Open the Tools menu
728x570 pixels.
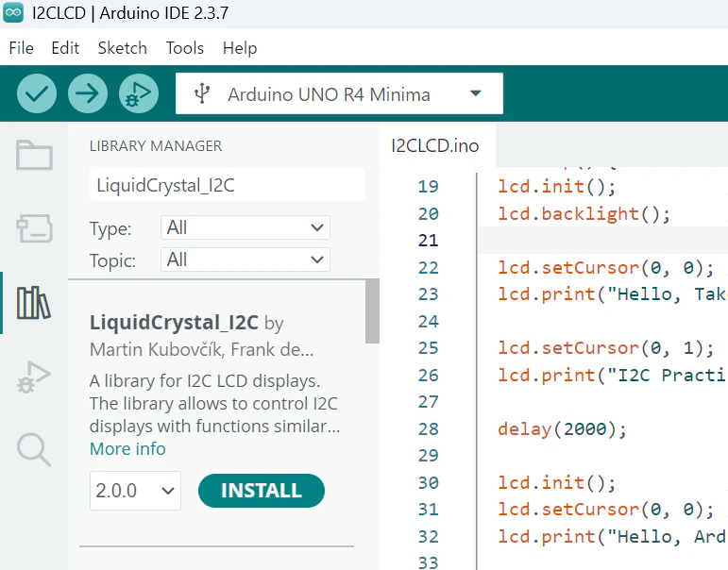coord(185,48)
